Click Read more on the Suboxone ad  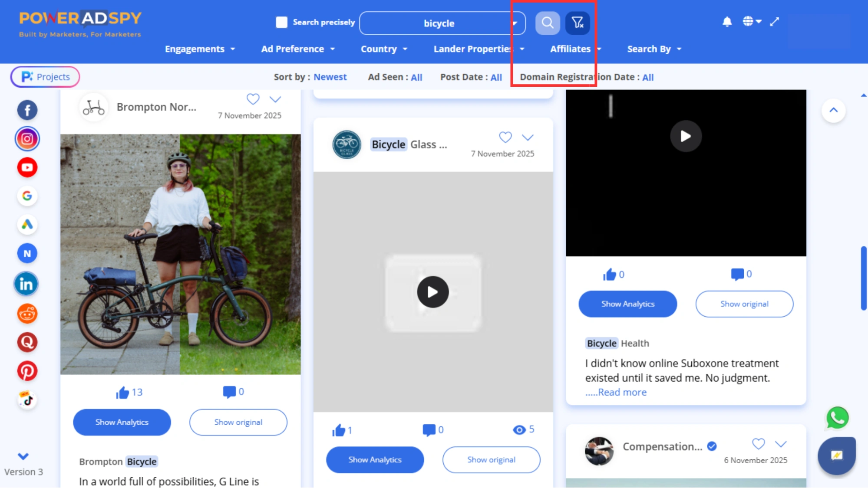[622, 392]
